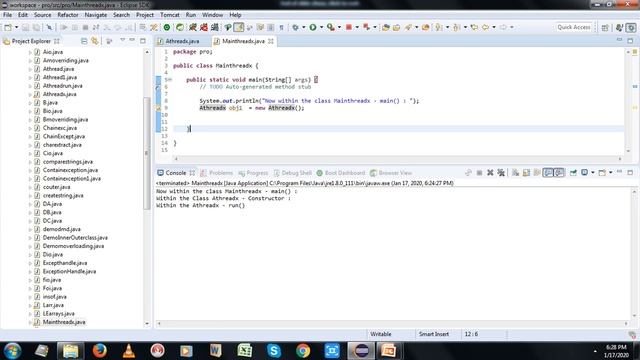Maximize the editor area
640x360 pixels.
pos(630,41)
